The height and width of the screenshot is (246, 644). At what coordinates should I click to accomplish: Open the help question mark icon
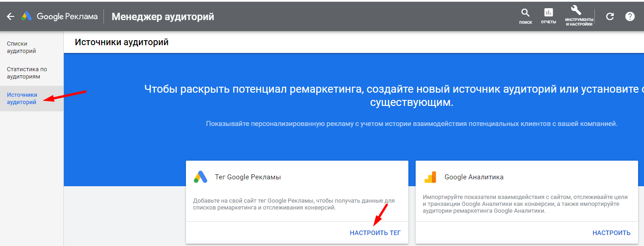(630, 16)
